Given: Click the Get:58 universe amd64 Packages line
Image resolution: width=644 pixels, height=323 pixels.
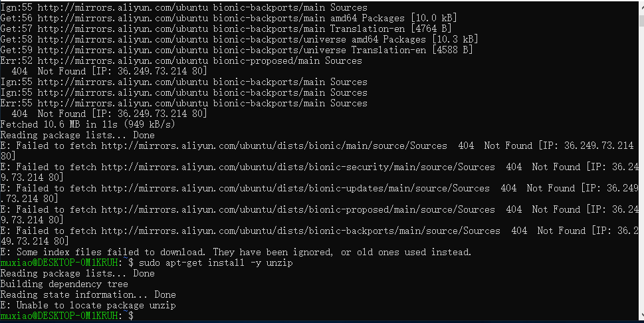Looking at the screenshot, I should (x=239, y=39).
